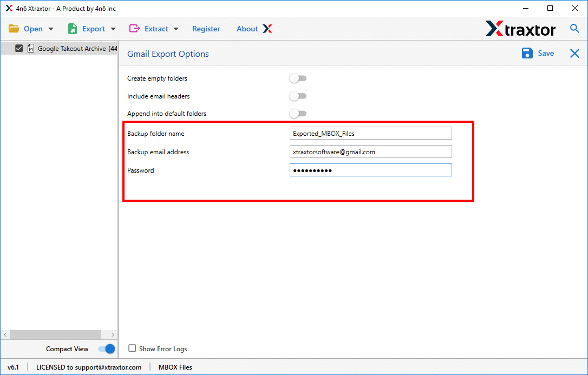Open the Export menu

[92, 29]
